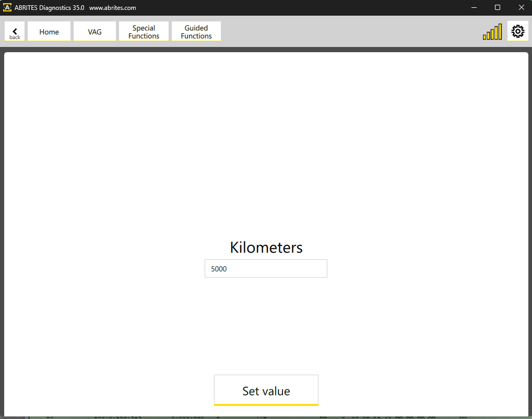
Task: Click the Kilometers heading text
Action: (266, 247)
